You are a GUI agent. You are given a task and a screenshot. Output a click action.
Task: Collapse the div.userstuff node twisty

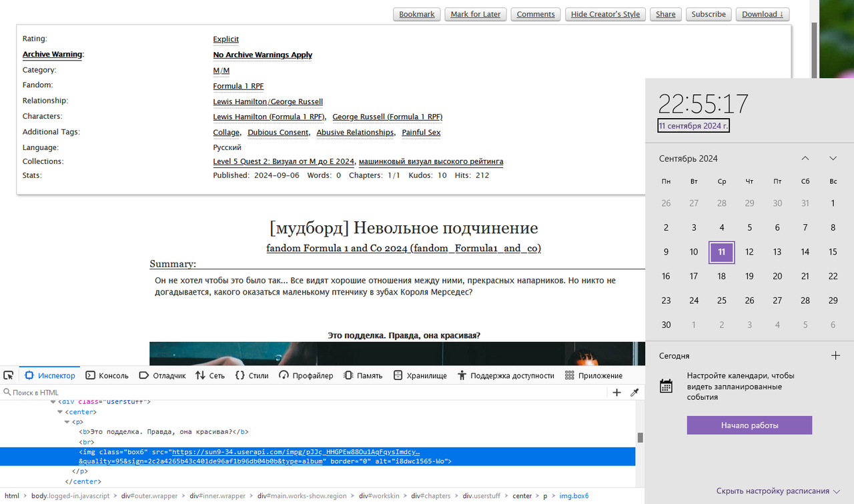pyautogui.click(x=53, y=402)
